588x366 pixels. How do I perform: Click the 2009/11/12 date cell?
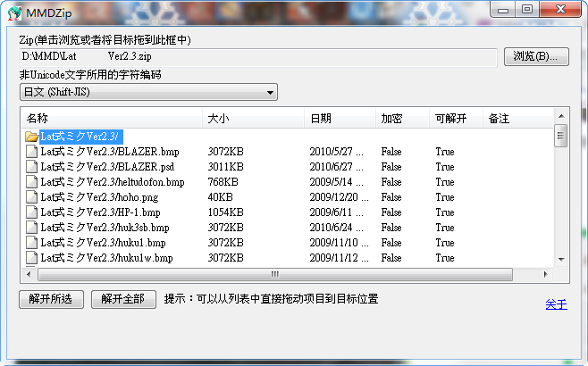point(339,258)
